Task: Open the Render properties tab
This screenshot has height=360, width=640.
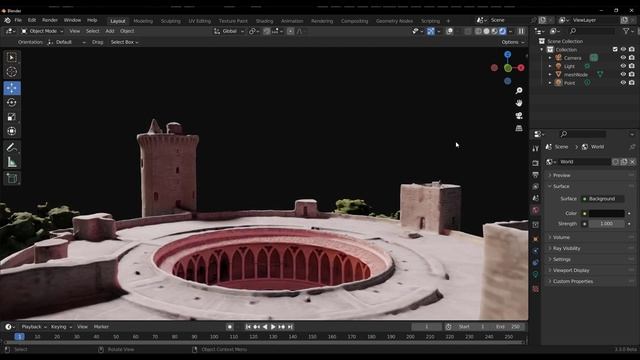Action: (x=536, y=163)
